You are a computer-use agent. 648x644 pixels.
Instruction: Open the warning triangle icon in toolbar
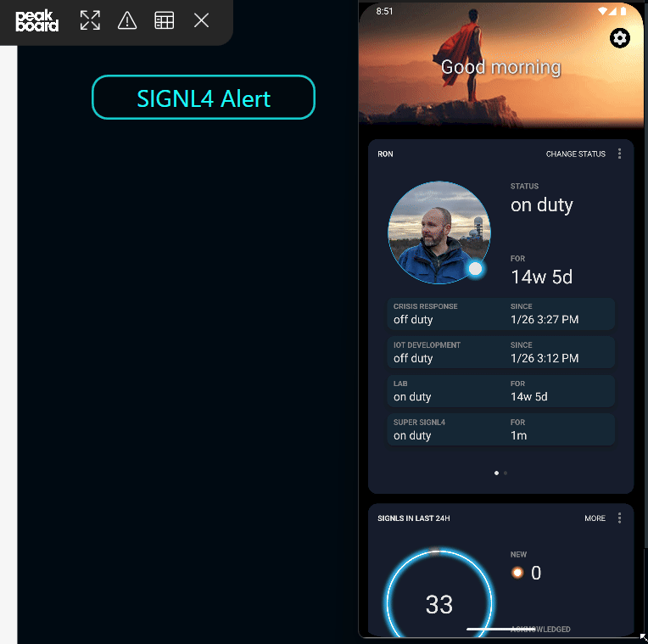[x=127, y=20]
